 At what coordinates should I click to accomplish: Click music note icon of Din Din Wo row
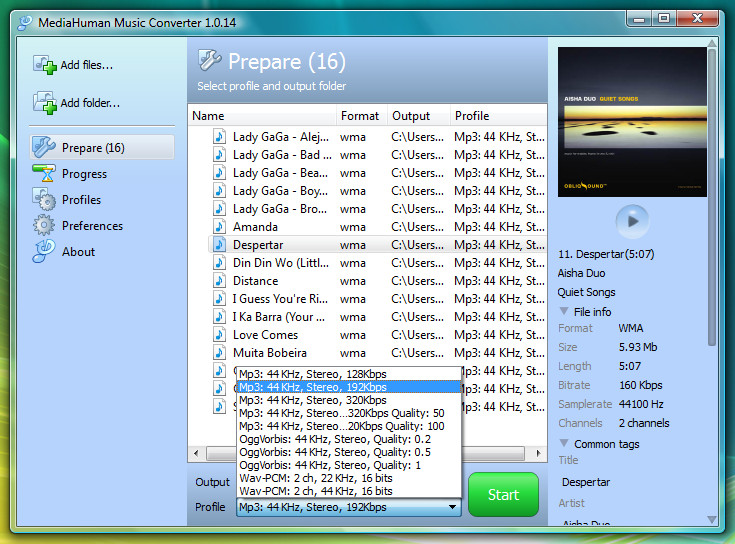click(219, 262)
